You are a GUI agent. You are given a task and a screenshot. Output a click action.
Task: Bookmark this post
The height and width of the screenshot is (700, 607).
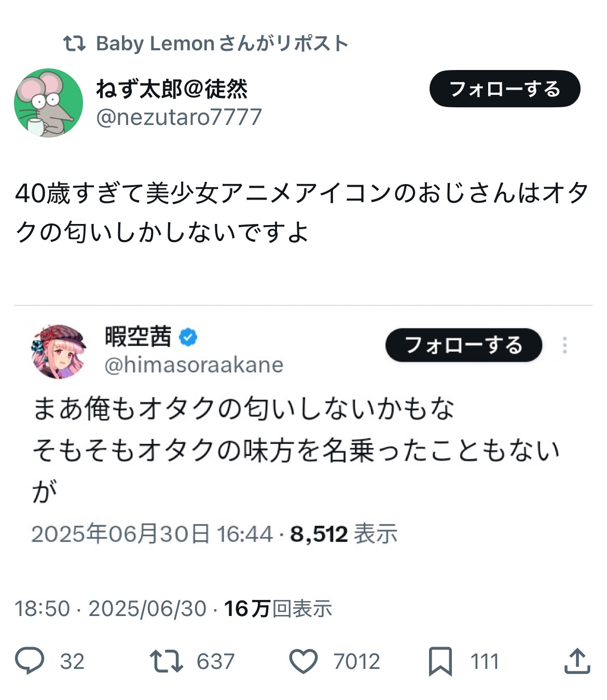tap(440, 661)
